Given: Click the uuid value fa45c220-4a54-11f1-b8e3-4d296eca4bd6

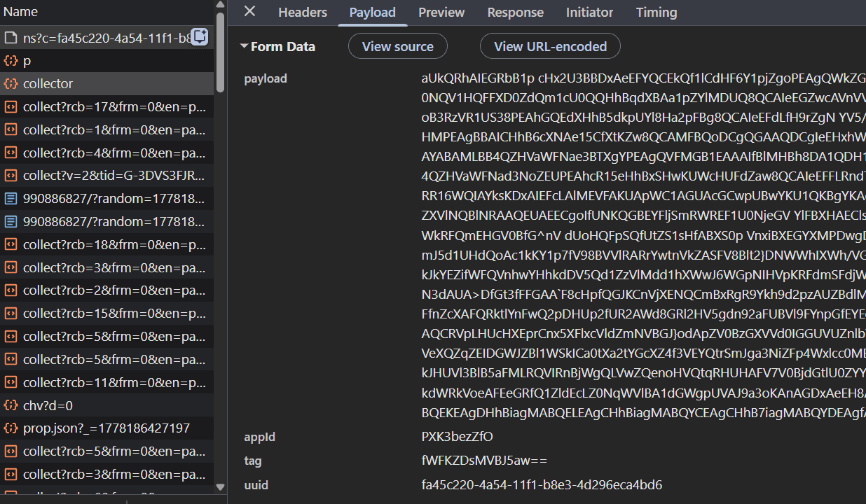Looking at the screenshot, I should 542,484.
